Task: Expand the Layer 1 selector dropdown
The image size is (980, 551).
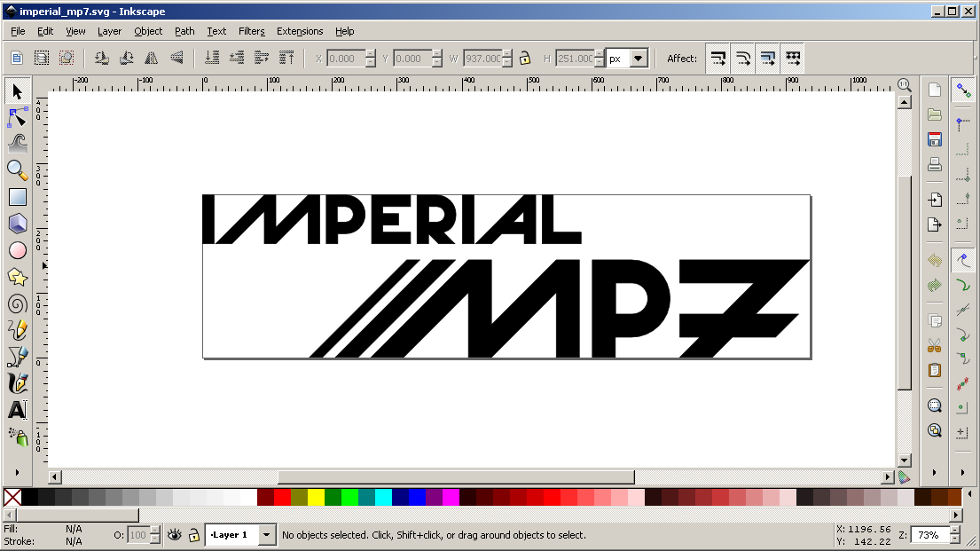Action: tap(265, 535)
